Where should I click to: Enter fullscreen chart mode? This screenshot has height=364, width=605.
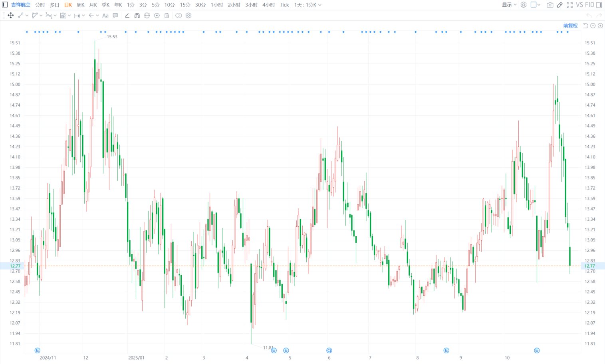(x=570, y=5)
